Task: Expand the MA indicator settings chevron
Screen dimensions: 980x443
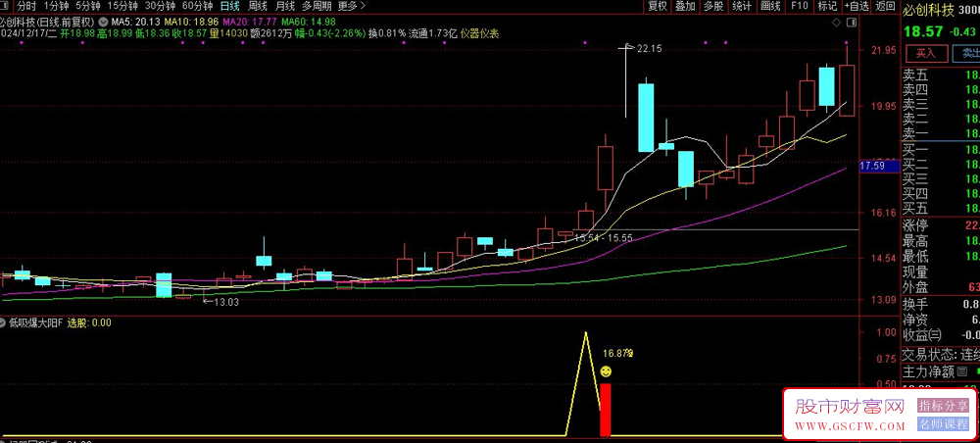Action: pyautogui.click(x=103, y=22)
